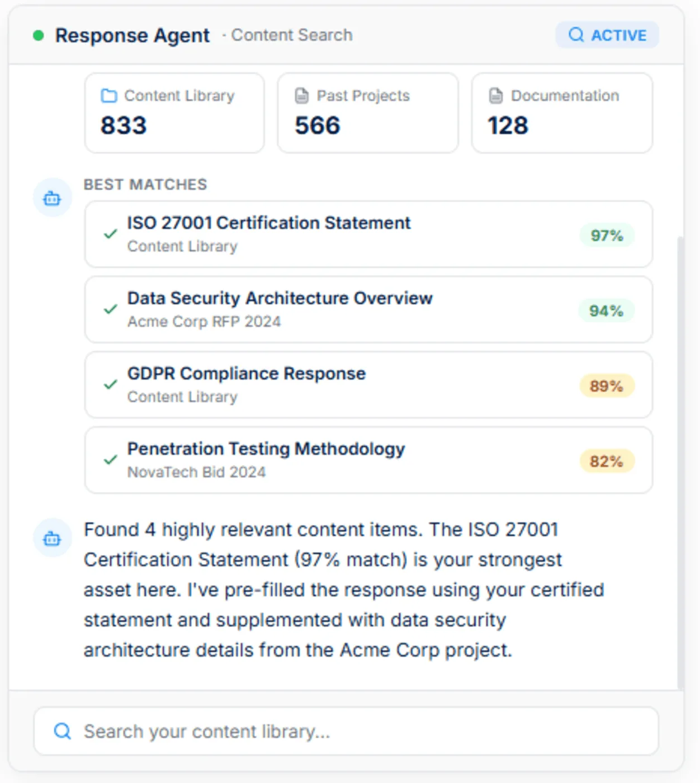700x783 pixels.
Task: Click the BEST MATCHES heading
Action: coord(145,185)
